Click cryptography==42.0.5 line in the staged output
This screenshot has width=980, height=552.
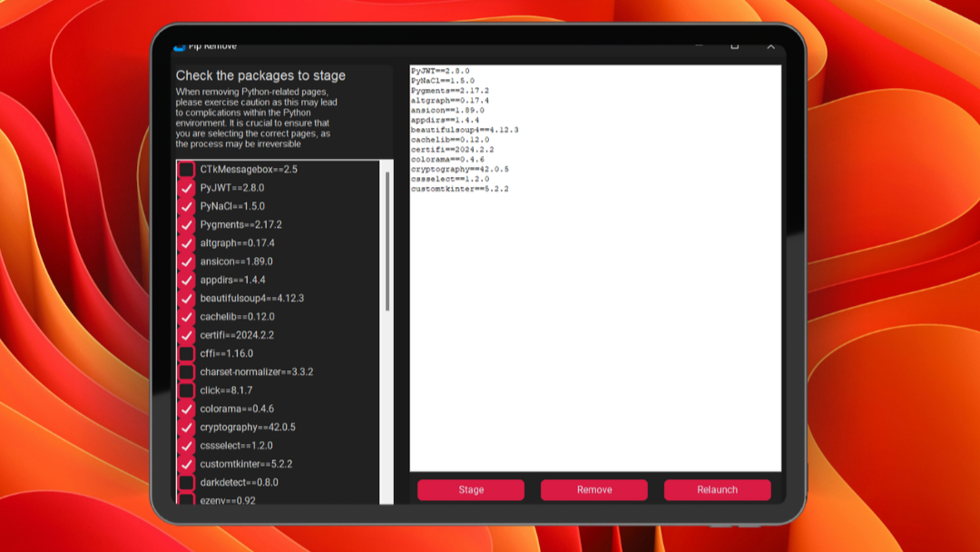(x=459, y=170)
